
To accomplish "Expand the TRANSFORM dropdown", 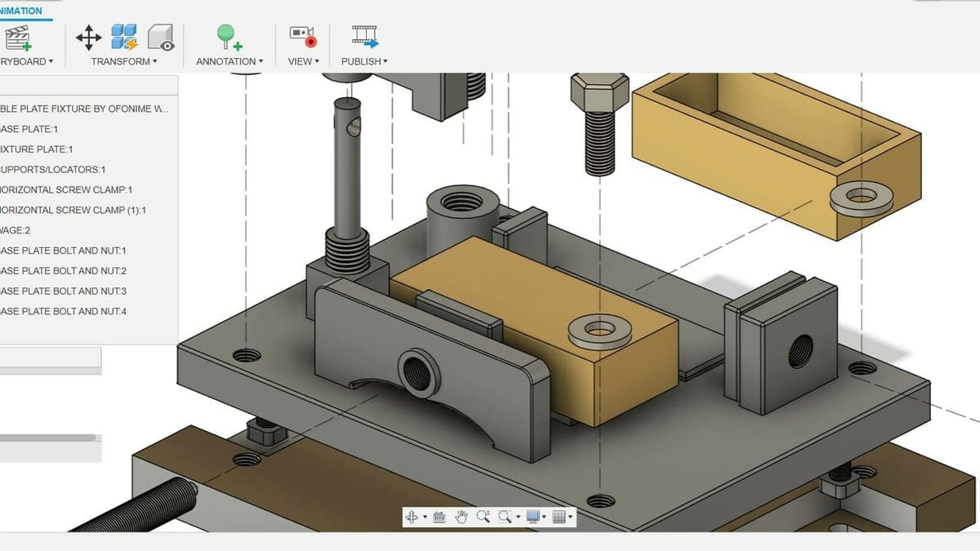I will click(154, 60).
